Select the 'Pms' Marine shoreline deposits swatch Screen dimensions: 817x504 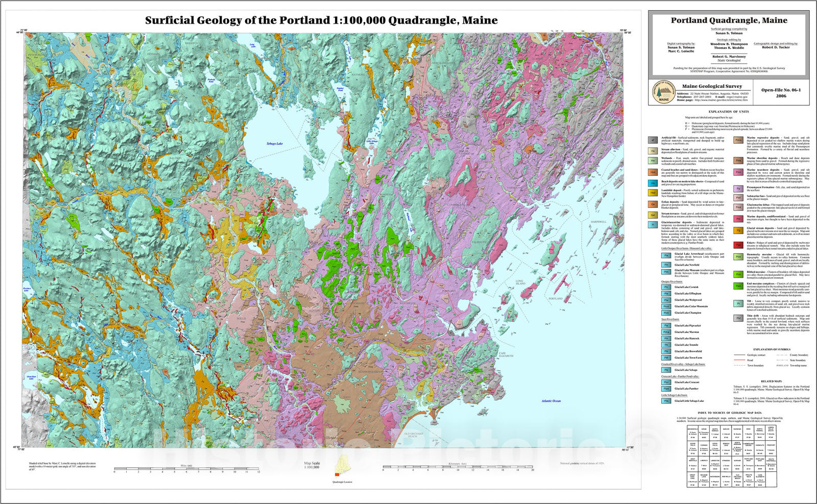[x=738, y=160]
